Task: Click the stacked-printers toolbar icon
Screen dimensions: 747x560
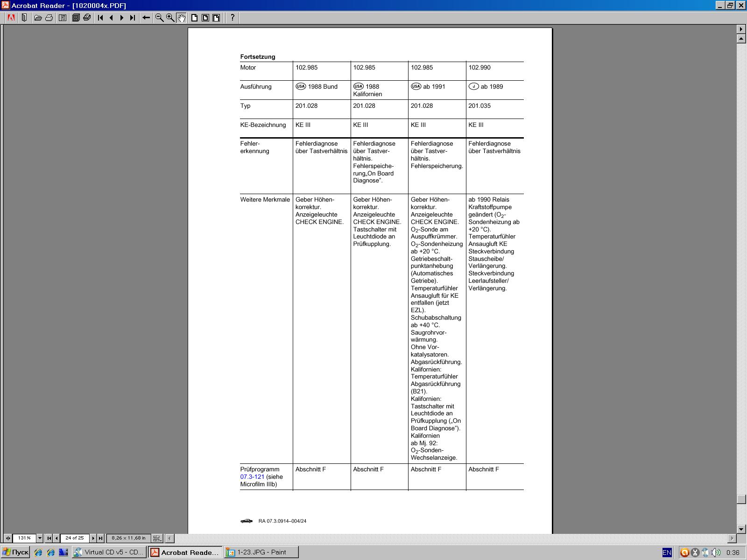Action: pos(87,18)
